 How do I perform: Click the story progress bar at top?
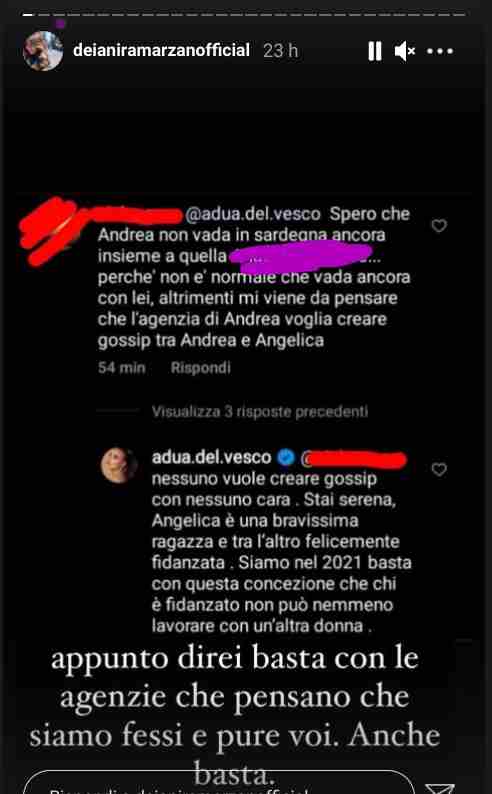point(244,15)
